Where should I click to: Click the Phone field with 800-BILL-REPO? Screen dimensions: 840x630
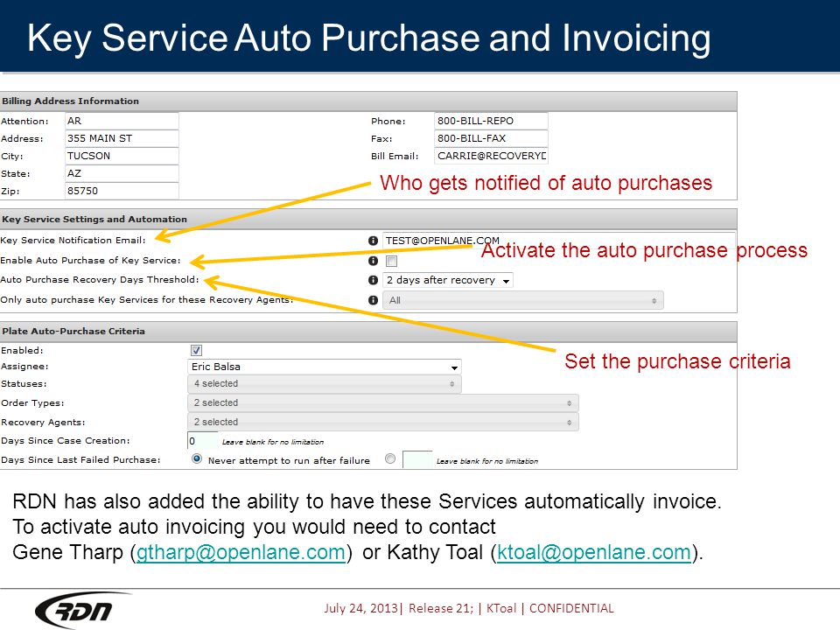point(491,121)
